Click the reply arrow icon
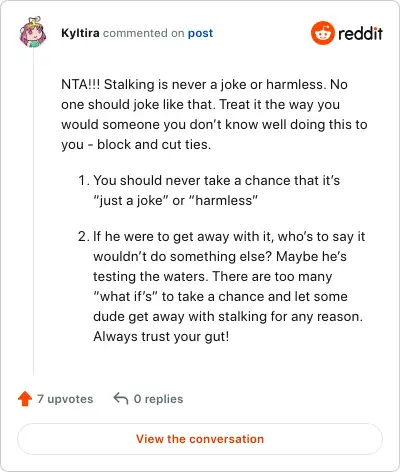 pyautogui.click(x=121, y=399)
